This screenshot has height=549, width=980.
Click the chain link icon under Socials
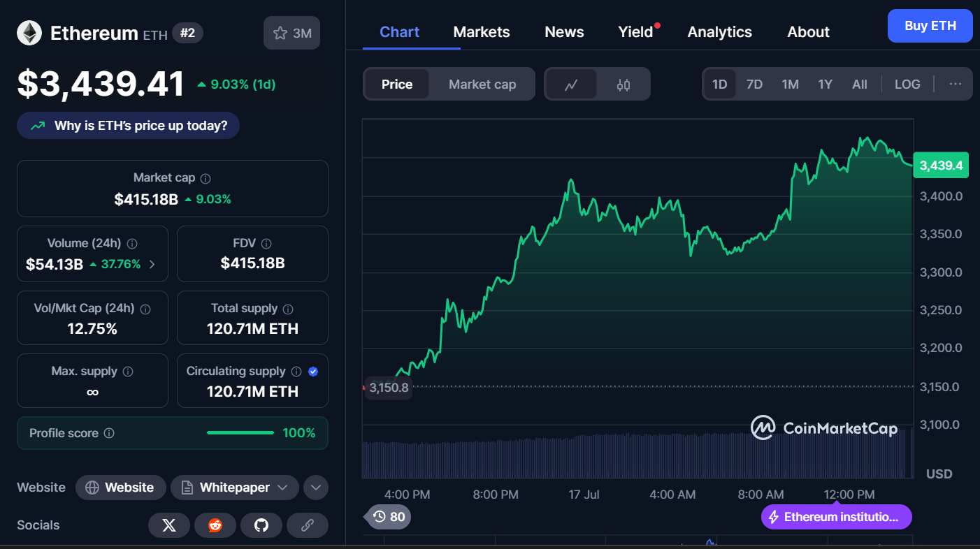point(307,525)
